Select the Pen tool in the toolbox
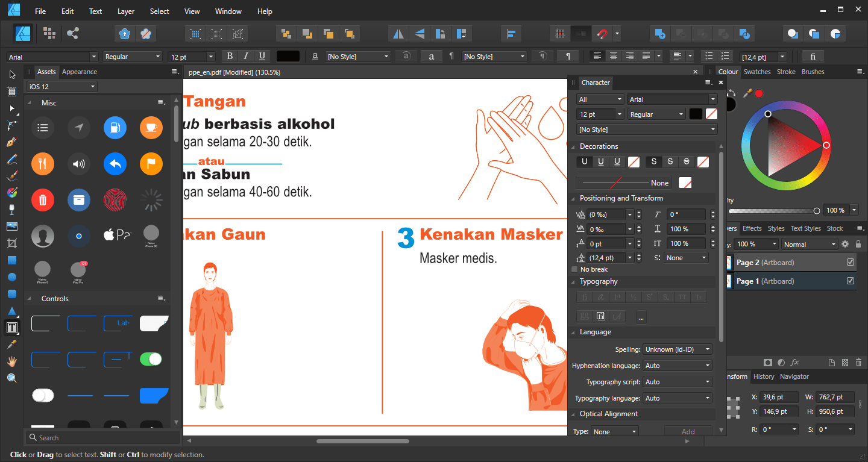This screenshot has width=868, height=462. point(11,143)
